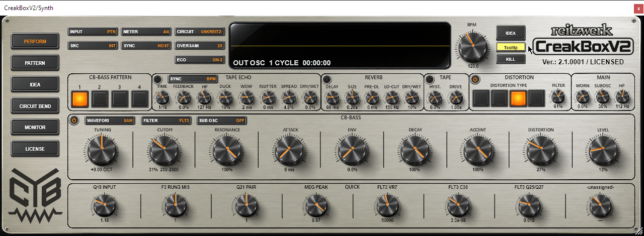Toggle the Distortion power button
Screen dimensions: 644x236
click(x=475, y=79)
